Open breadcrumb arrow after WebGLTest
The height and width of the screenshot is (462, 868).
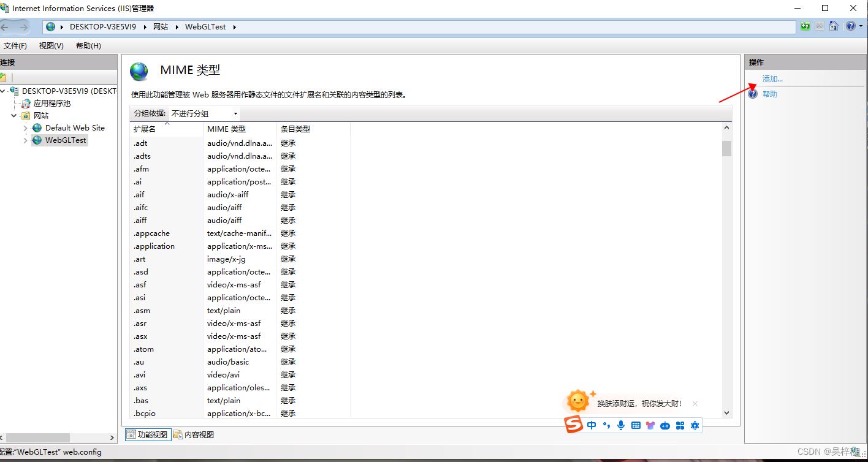pos(234,27)
